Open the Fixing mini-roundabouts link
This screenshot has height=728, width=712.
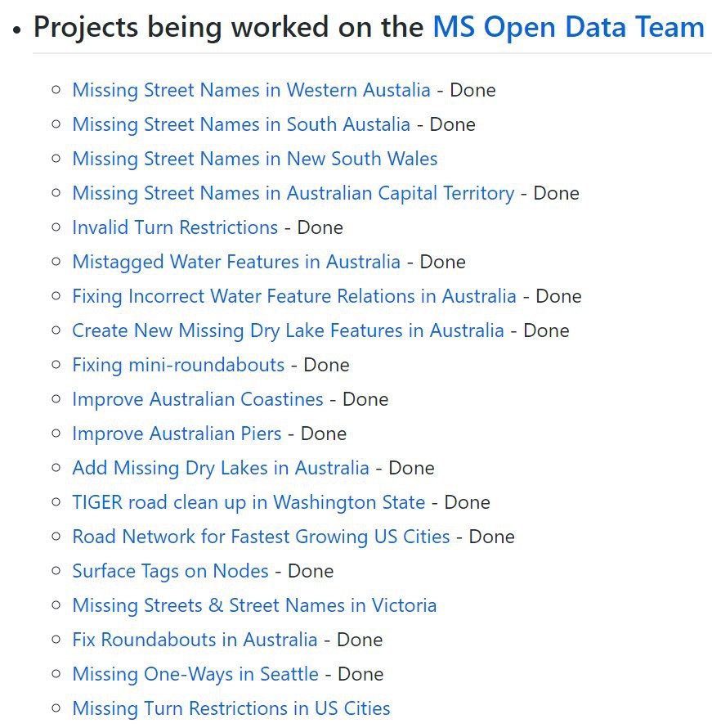pos(178,365)
